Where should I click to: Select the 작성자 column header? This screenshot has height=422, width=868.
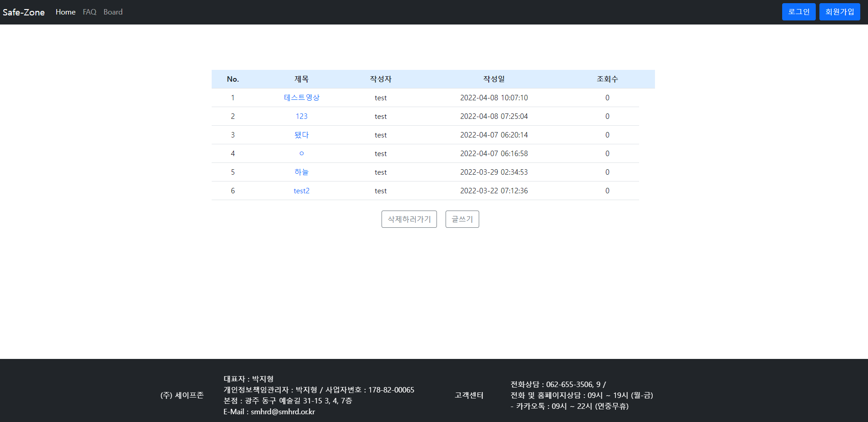point(381,79)
